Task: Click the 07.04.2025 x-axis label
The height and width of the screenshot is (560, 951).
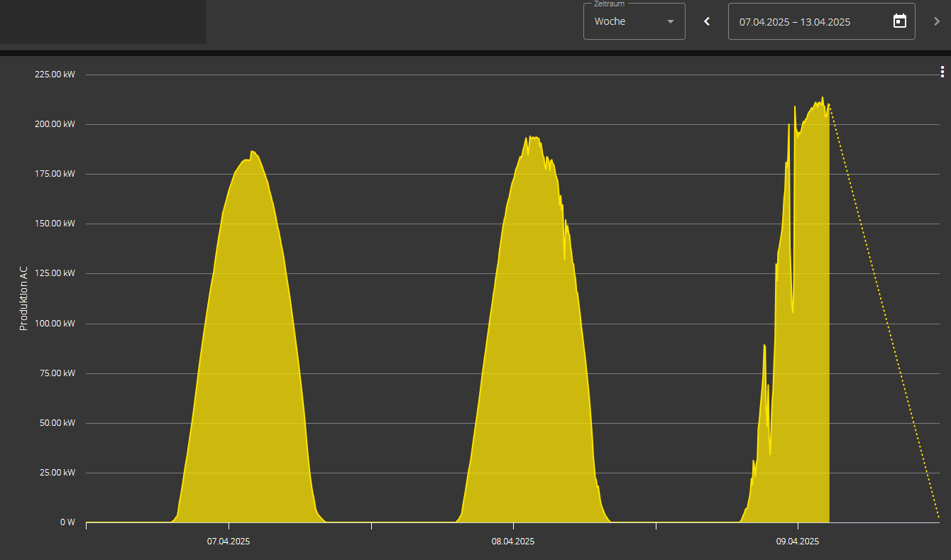Action: (x=229, y=542)
